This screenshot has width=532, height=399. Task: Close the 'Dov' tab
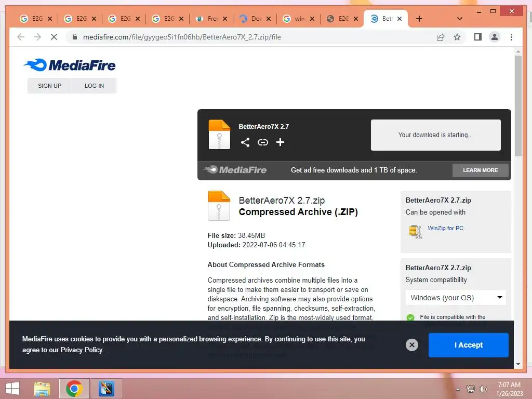269,19
